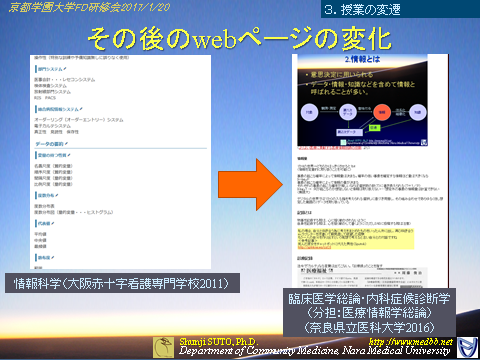Click the line オーダーリング(オーダーエントリー)システム
The width and height of the screenshot is (480, 360).
point(79,120)
